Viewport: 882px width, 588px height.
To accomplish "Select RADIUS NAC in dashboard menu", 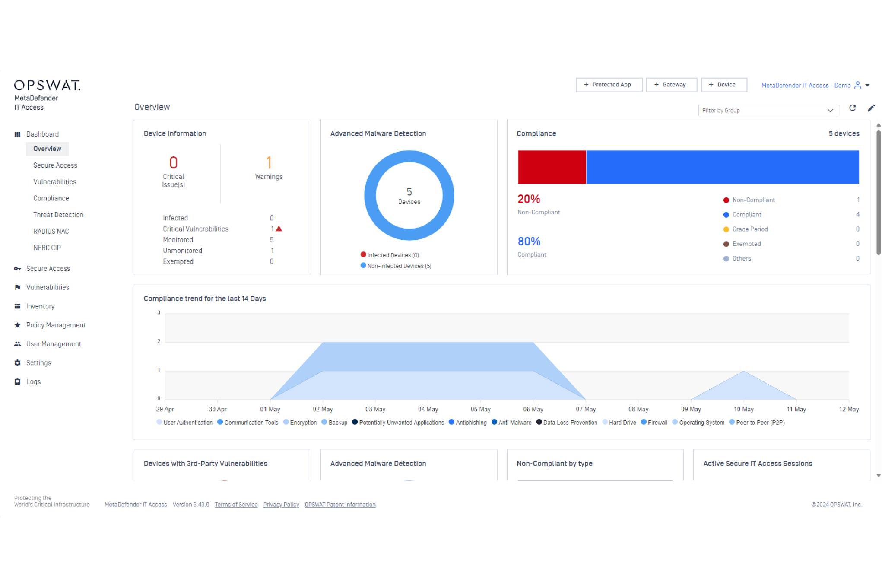I will pos(51,231).
